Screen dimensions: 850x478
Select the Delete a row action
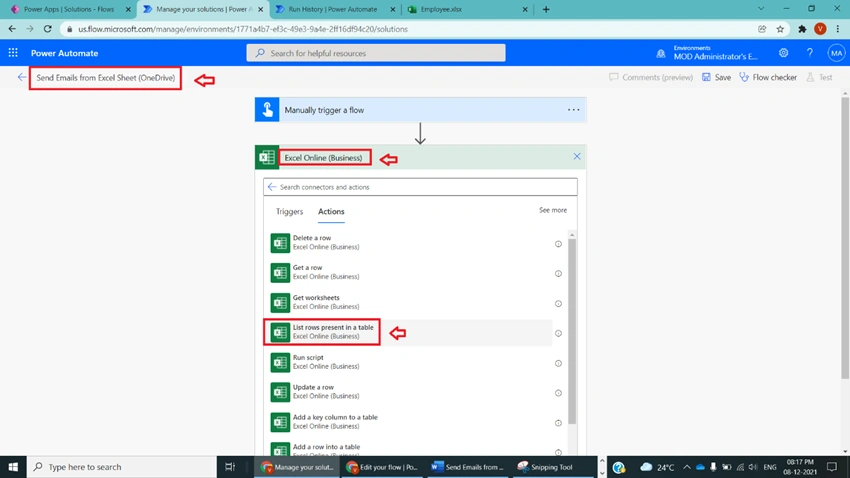410,243
